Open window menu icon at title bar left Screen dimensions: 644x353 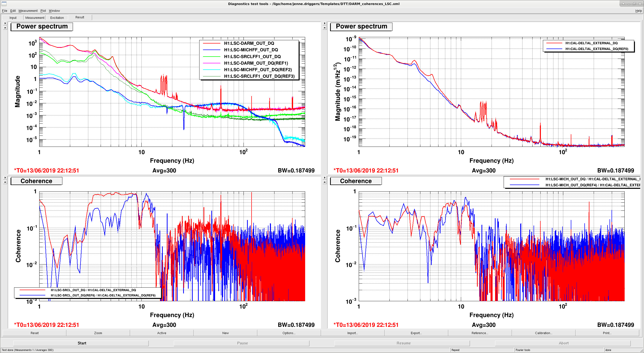4,4
